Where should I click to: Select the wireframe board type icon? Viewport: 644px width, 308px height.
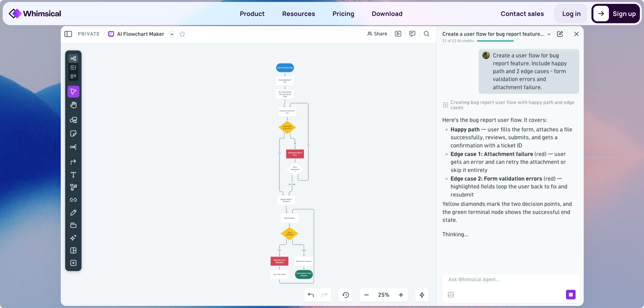click(x=73, y=67)
